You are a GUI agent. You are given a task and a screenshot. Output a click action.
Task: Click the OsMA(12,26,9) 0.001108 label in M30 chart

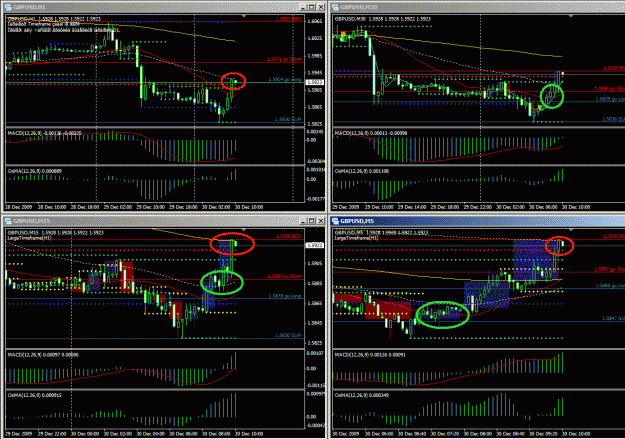(362, 171)
